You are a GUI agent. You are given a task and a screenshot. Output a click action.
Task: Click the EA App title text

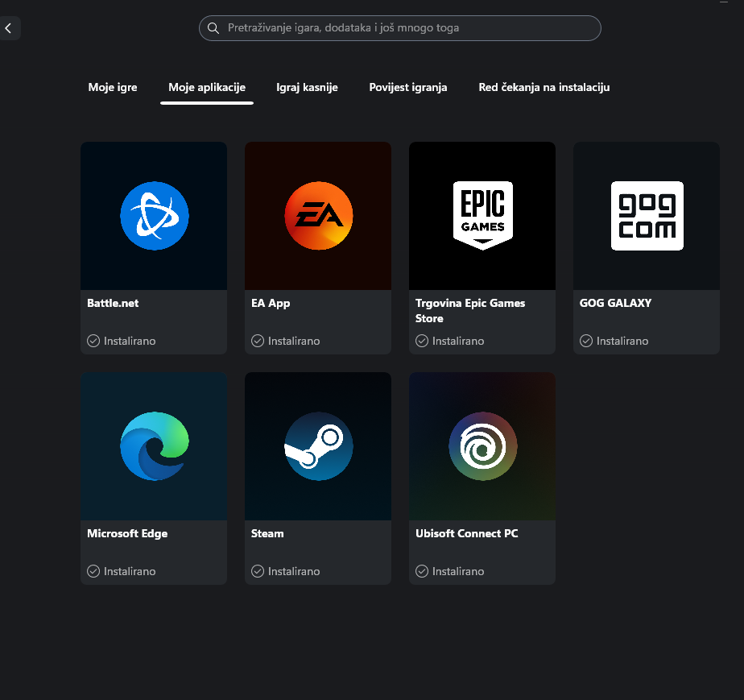click(271, 303)
